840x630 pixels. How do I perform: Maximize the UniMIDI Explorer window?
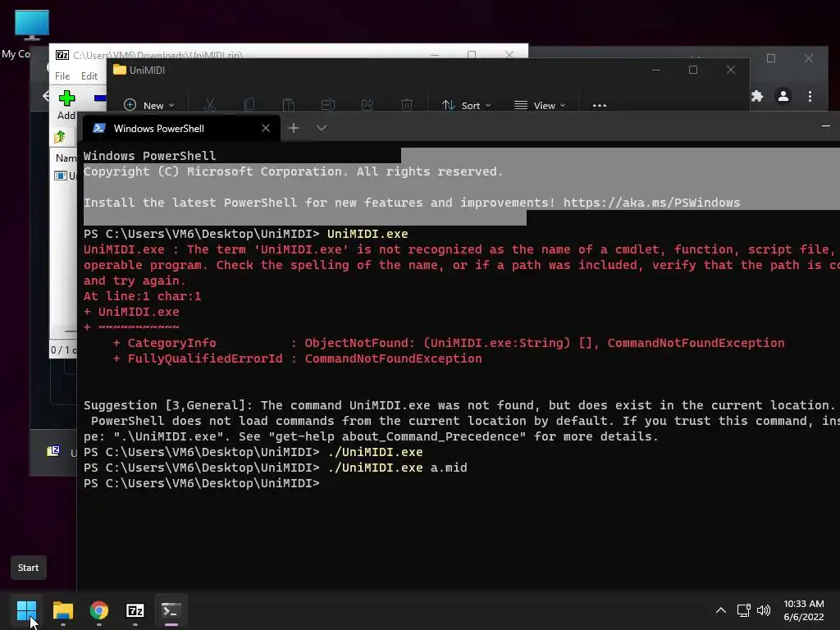tap(692, 70)
